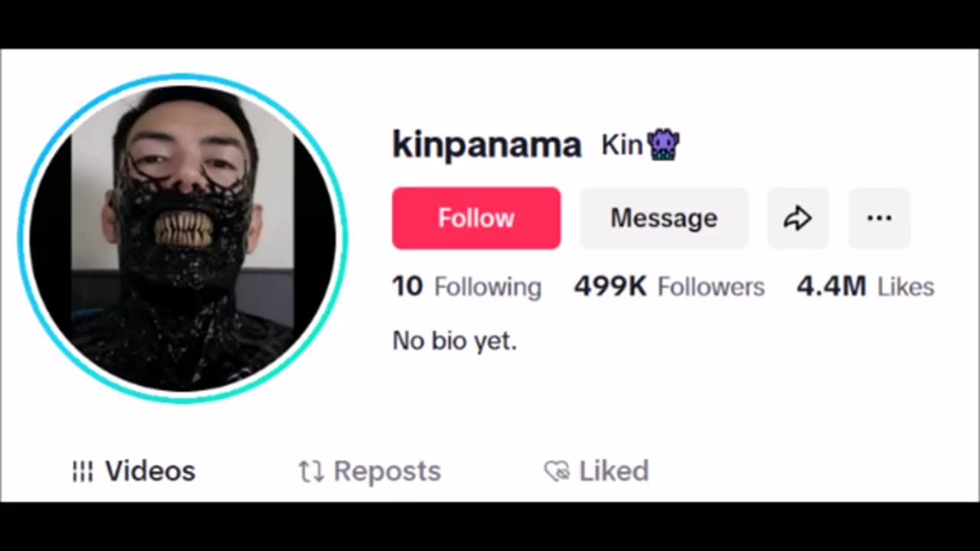Click the word Following in stats
Image resolution: width=980 pixels, height=551 pixels.
click(x=488, y=287)
